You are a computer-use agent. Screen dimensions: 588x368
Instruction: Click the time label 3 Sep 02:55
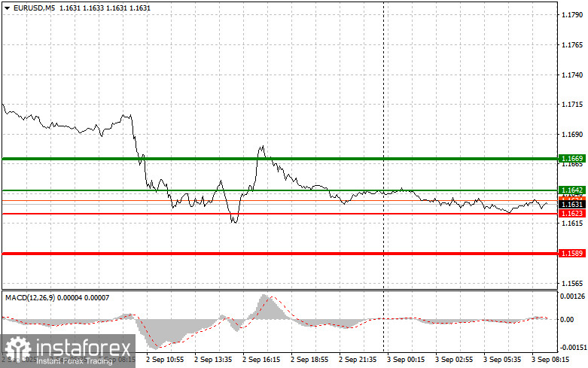click(454, 360)
